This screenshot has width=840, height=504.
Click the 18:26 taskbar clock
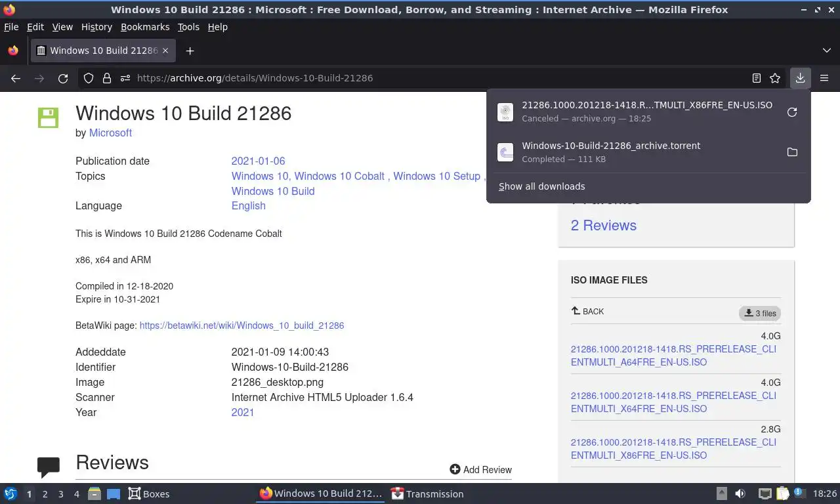[x=825, y=493]
